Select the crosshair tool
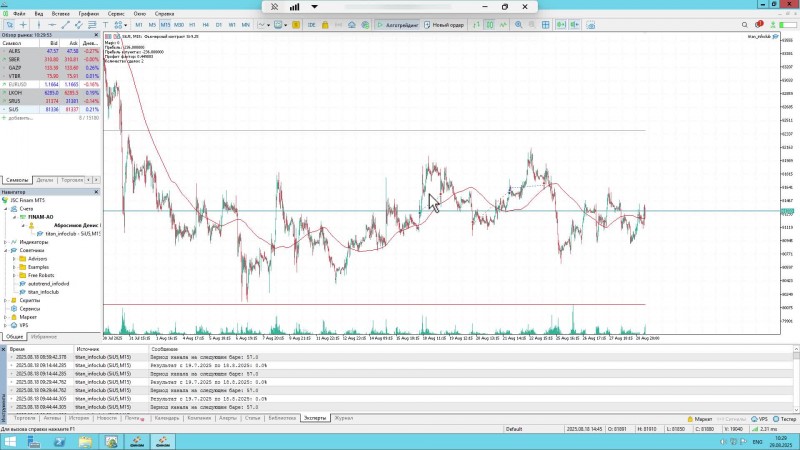 [23, 24]
